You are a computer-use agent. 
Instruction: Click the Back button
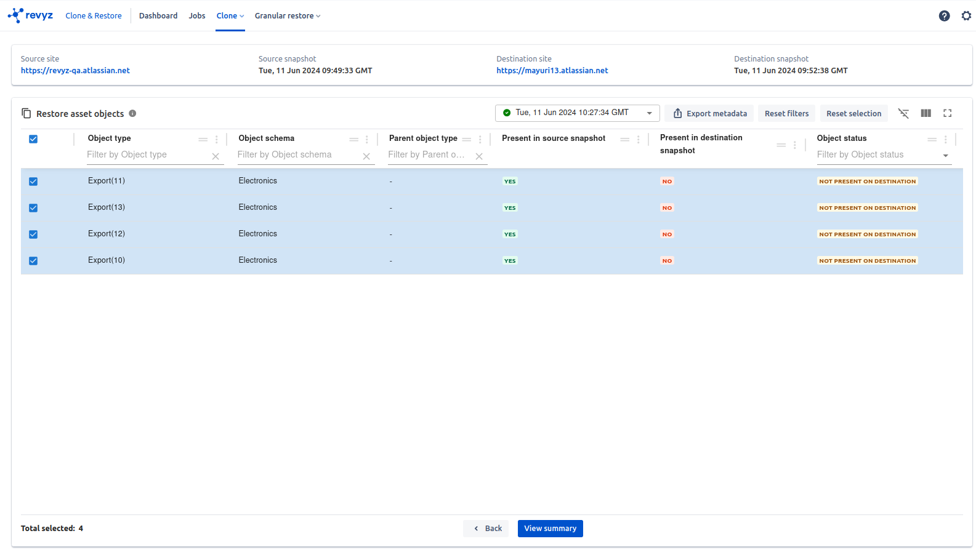[486, 529]
